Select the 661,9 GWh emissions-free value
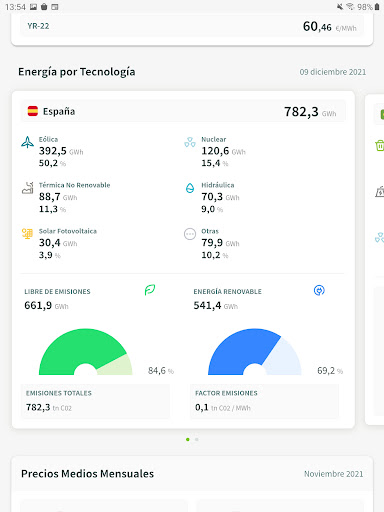 tap(46, 305)
